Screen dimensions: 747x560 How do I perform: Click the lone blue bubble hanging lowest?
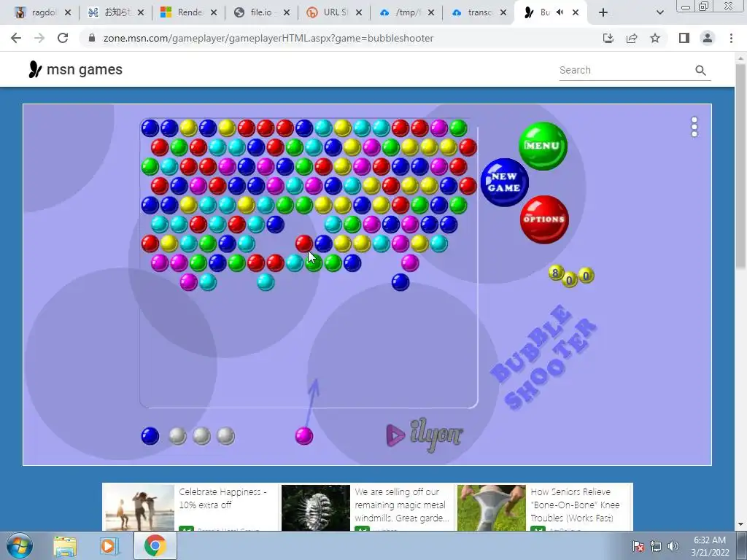point(400,282)
